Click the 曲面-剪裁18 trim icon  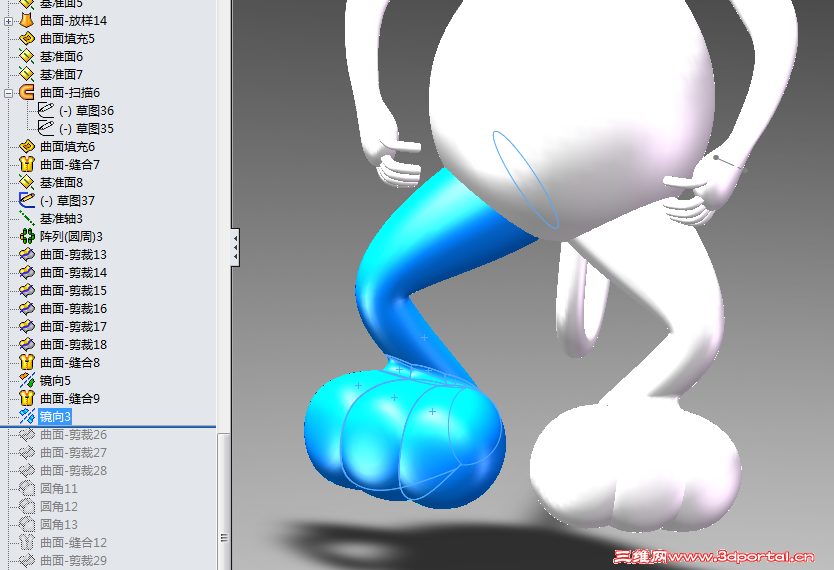(27, 345)
